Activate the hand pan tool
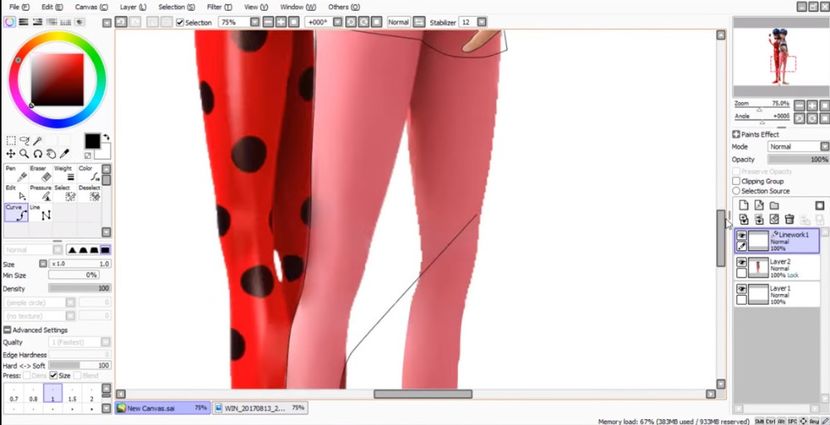The image size is (830, 425). click(51, 154)
